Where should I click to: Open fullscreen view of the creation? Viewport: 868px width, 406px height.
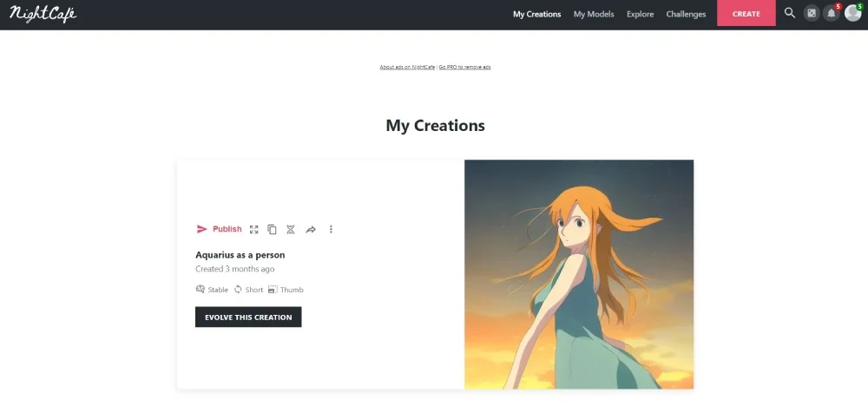coord(254,229)
